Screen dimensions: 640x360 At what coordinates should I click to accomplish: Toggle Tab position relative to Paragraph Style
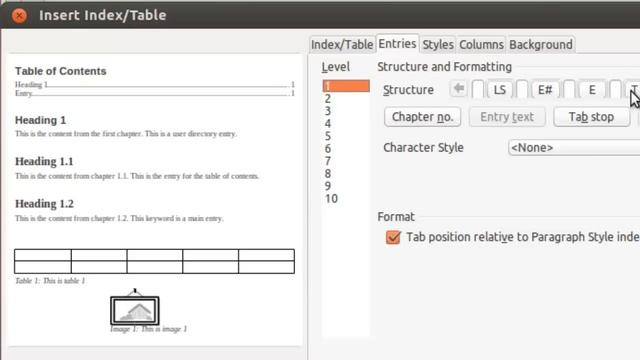[393, 237]
